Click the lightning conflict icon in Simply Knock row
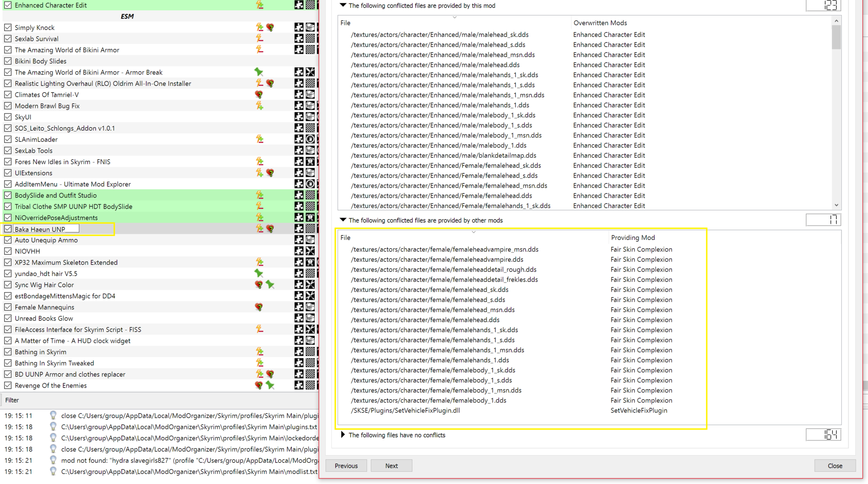 pos(259,27)
